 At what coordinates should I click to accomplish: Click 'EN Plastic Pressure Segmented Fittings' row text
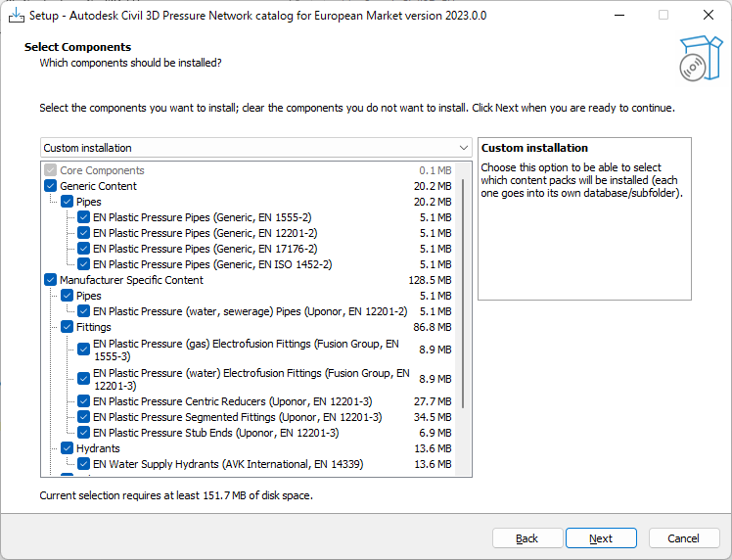click(237, 417)
